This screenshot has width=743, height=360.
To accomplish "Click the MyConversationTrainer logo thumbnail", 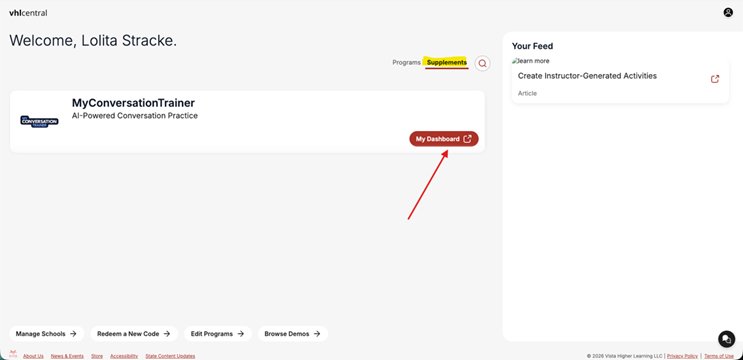I will click(39, 121).
